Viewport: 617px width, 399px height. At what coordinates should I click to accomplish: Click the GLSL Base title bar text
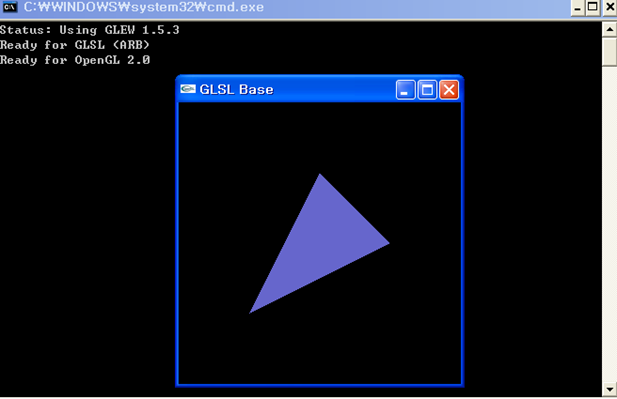pyautogui.click(x=236, y=89)
